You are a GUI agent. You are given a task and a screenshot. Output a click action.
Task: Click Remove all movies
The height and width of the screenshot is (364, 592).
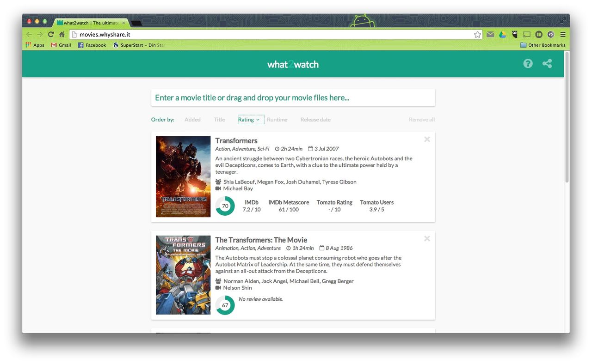(422, 120)
